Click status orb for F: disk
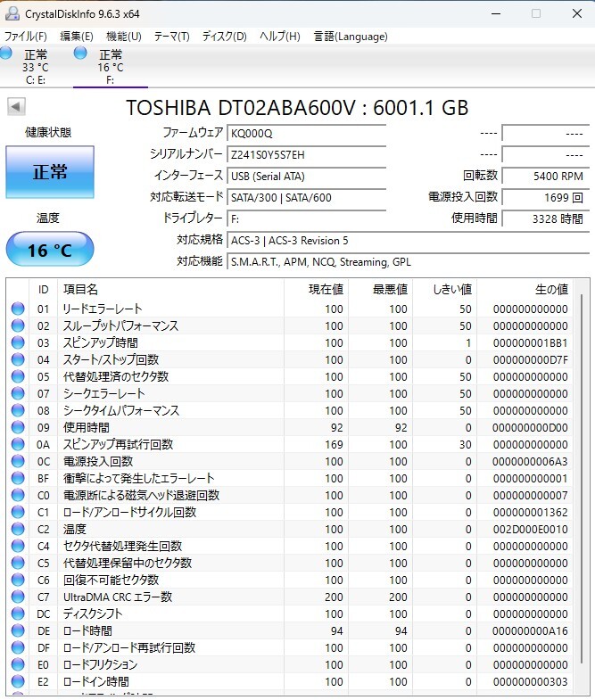The height and width of the screenshot is (700, 595). (x=80, y=54)
